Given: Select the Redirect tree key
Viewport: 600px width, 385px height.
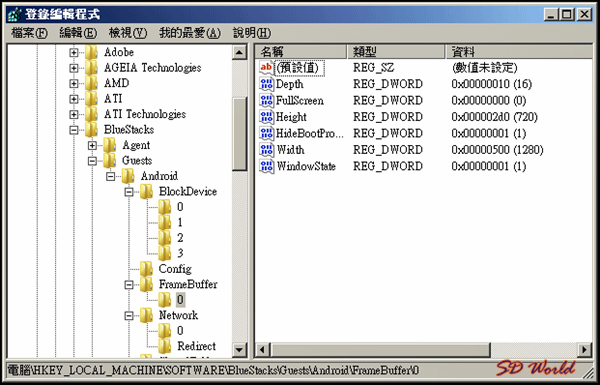Looking at the screenshot, I should (x=196, y=346).
